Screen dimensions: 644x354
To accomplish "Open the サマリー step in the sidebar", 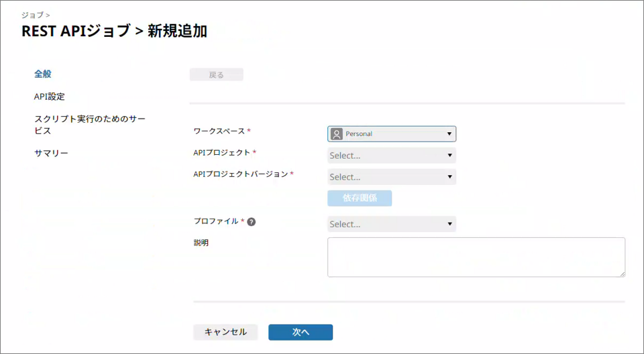I will [x=51, y=153].
